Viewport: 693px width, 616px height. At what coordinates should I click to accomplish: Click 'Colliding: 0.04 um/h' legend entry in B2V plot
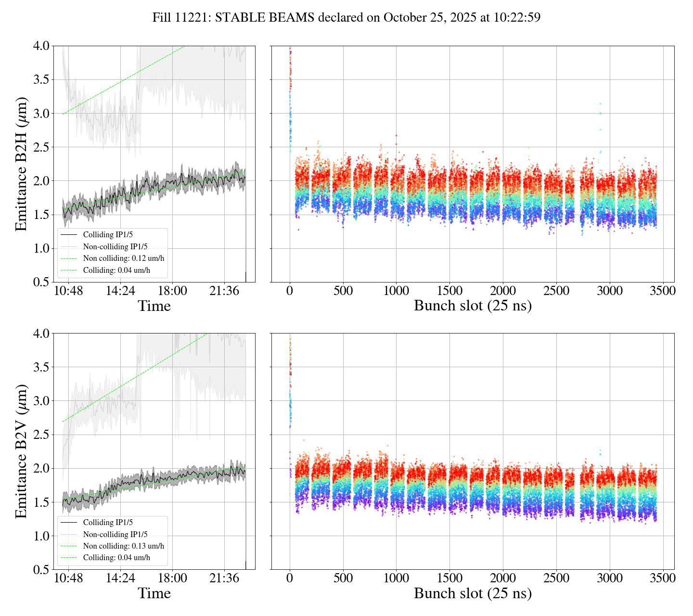pos(116,558)
